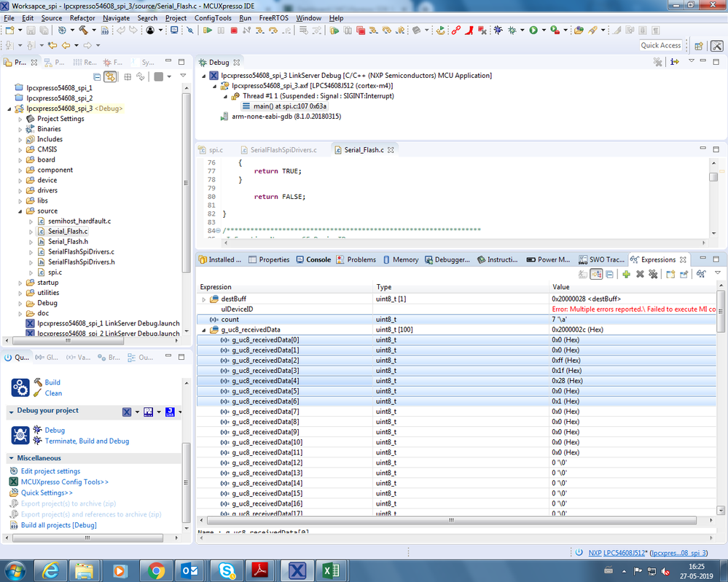Collapse the source folder in project tree

coord(20,211)
